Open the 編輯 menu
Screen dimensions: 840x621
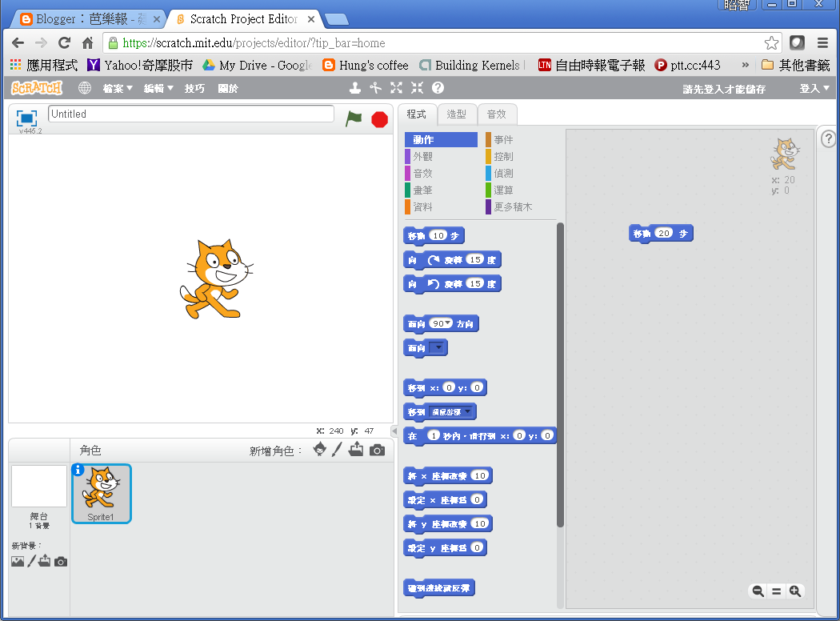tap(158, 88)
